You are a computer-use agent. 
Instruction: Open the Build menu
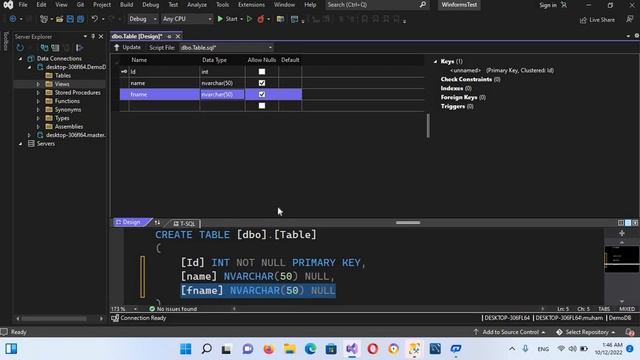click(126, 5)
